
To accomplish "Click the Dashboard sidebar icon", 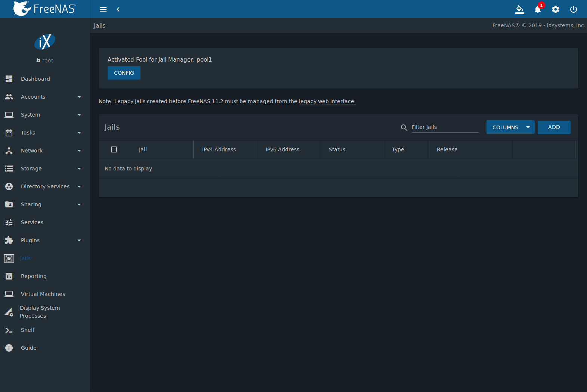I will [x=9, y=79].
